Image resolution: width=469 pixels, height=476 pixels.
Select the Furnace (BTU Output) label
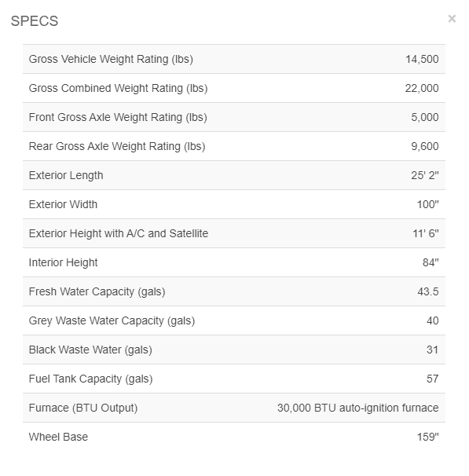83,408
